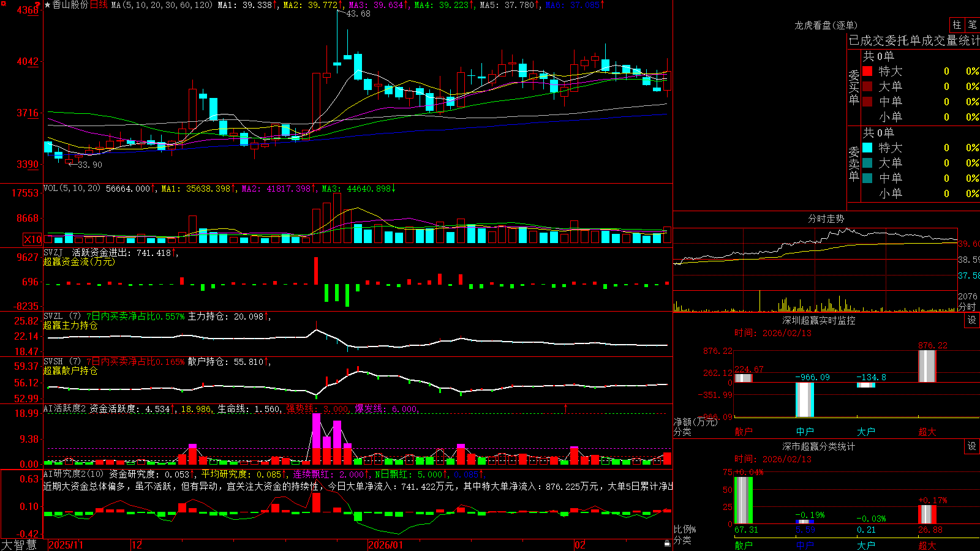Screen dimensions: 980x551
Task: Click 中户 label under 深市超赢分类统计 chart
Action: pos(805,545)
